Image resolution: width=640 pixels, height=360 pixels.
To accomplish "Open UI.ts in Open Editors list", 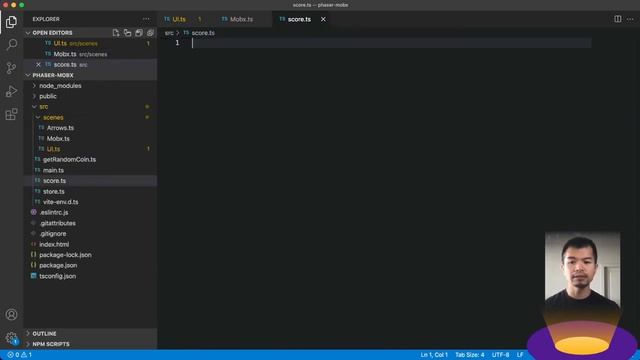I will (90, 43).
